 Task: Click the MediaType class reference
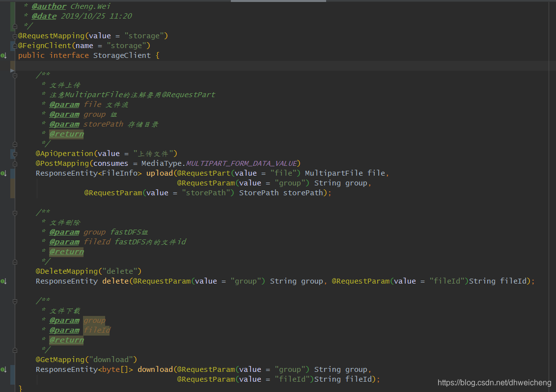point(161,163)
